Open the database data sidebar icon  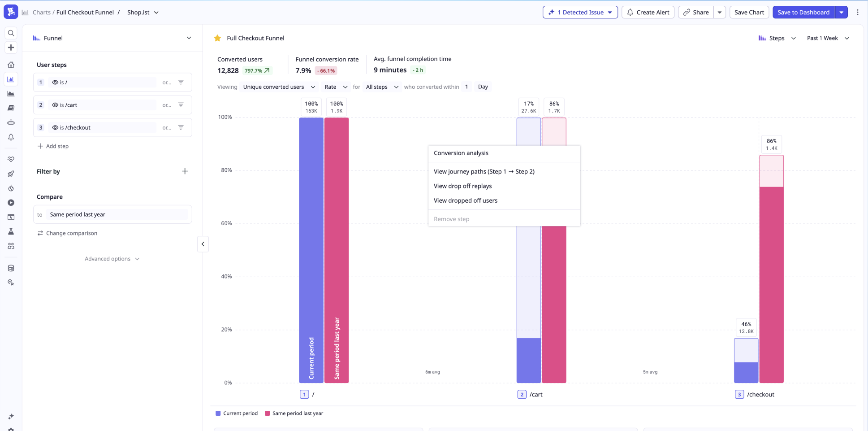tap(11, 268)
